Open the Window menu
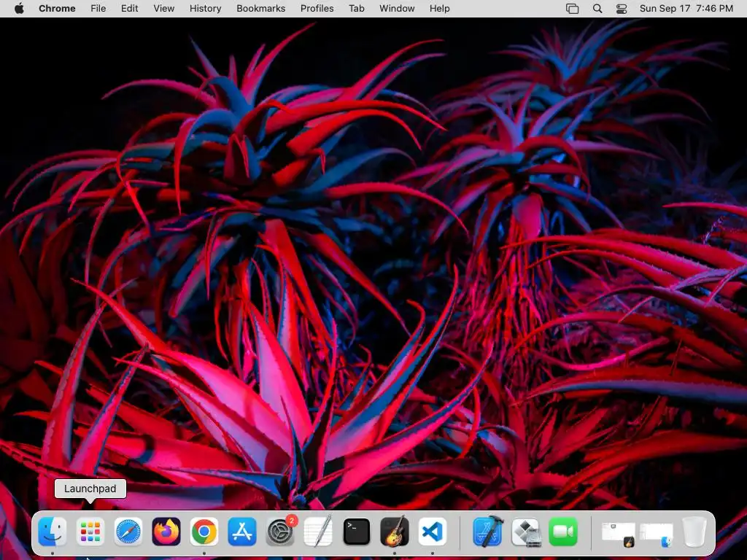Screen dimensions: 747x560 click(397, 9)
